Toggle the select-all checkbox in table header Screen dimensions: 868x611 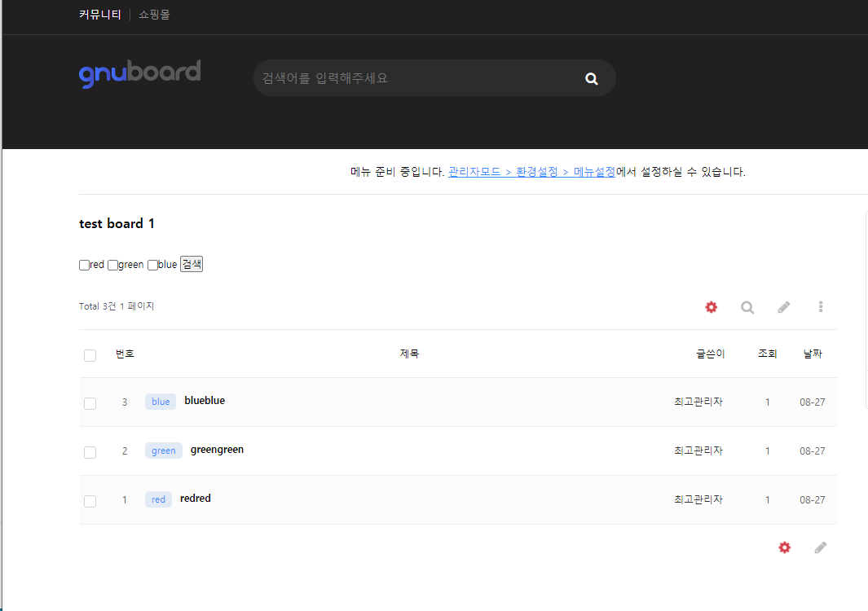point(90,355)
